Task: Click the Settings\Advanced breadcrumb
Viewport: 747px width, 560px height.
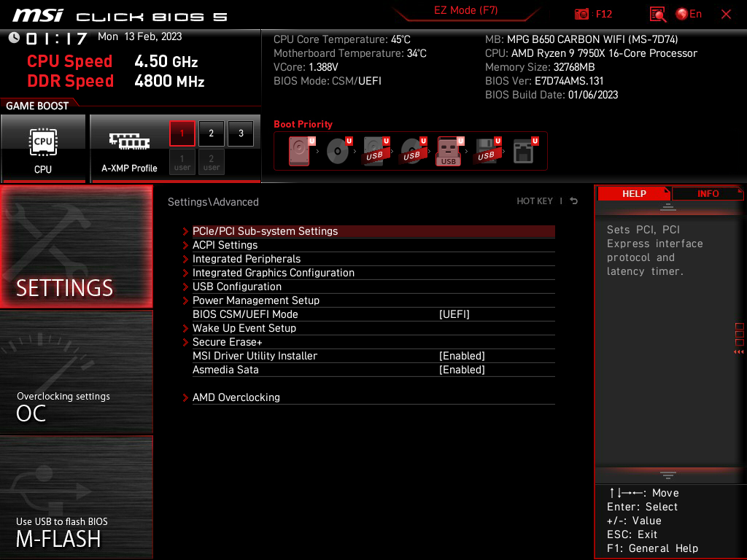Action: tap(213, 202)
